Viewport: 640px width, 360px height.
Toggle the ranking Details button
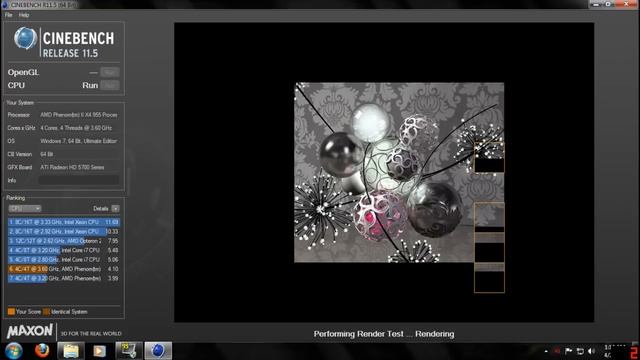(x=116, y=209)
